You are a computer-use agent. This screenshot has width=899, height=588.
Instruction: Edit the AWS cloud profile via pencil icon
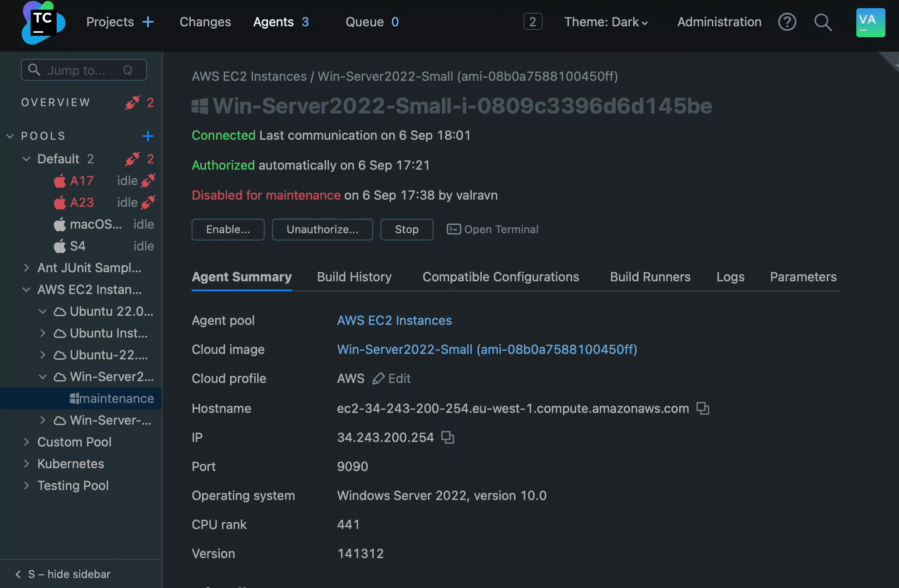pos(378,378)
